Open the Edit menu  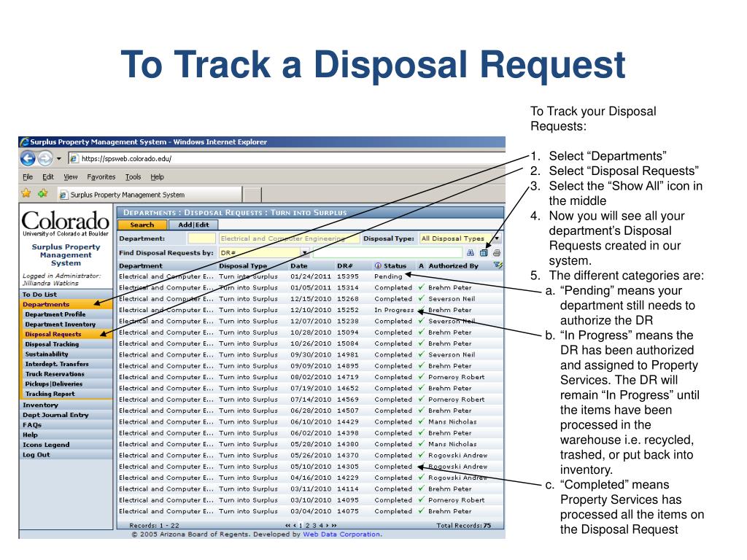pyautogui.click(x=47, y=176)
